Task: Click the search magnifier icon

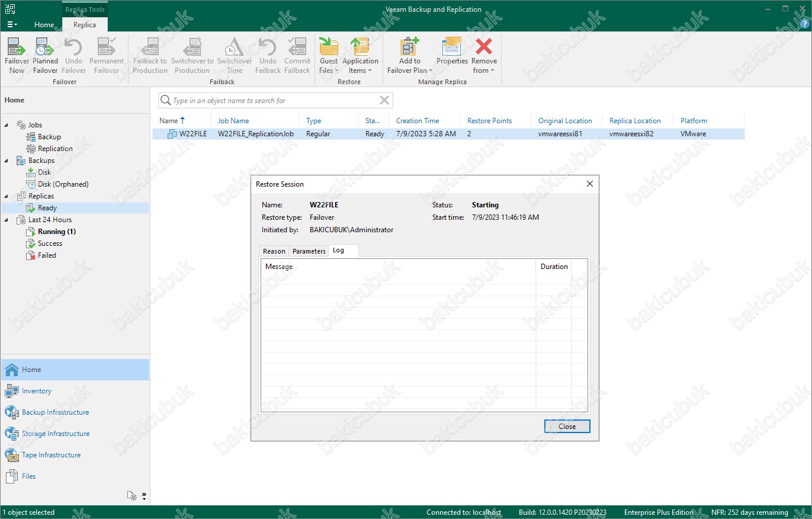Action: pyautogui.click(x=166, y=101)
